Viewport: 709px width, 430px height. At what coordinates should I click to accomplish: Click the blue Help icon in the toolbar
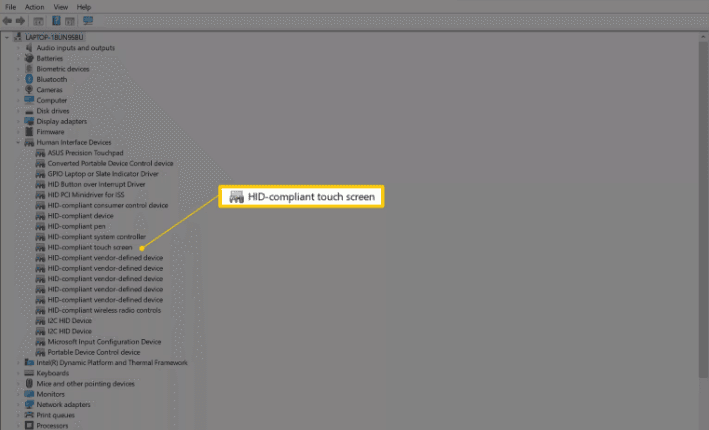point(56,20)
